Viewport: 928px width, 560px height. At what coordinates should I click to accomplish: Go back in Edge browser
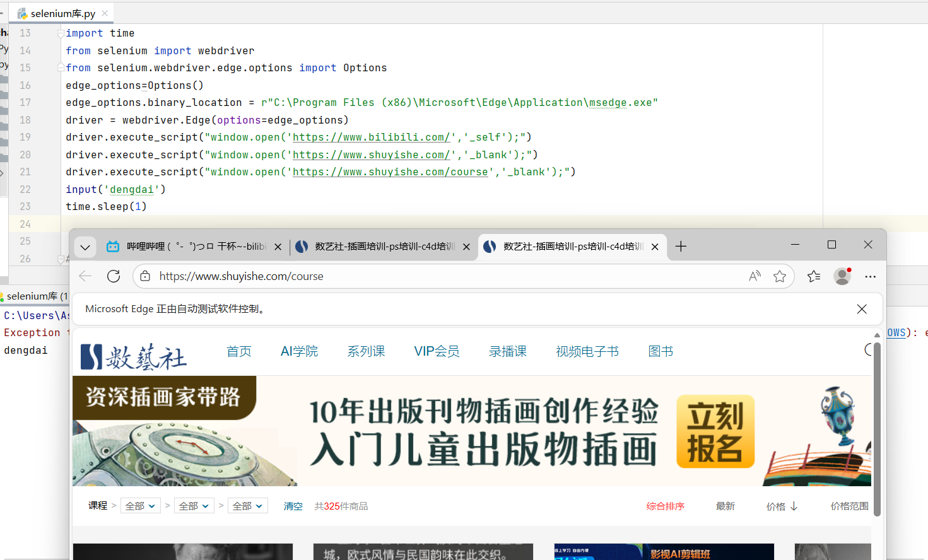(85, 276)
